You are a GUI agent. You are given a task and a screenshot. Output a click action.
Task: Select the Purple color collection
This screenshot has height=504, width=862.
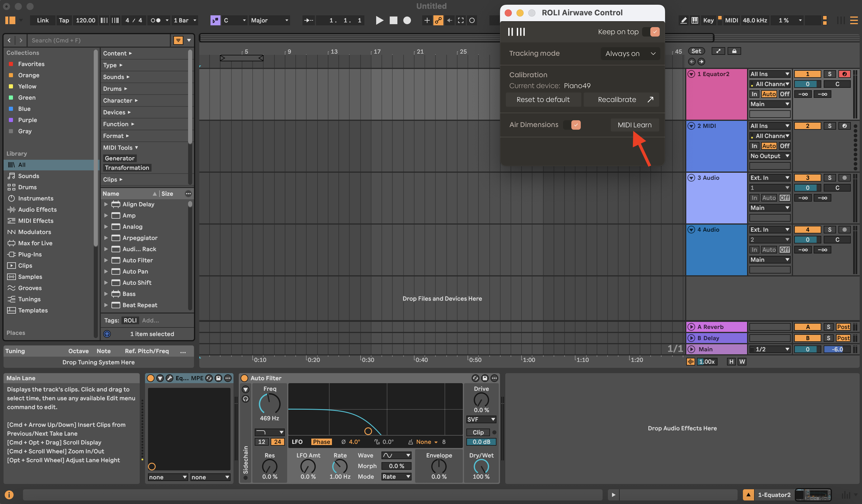[x=27, y=120]
